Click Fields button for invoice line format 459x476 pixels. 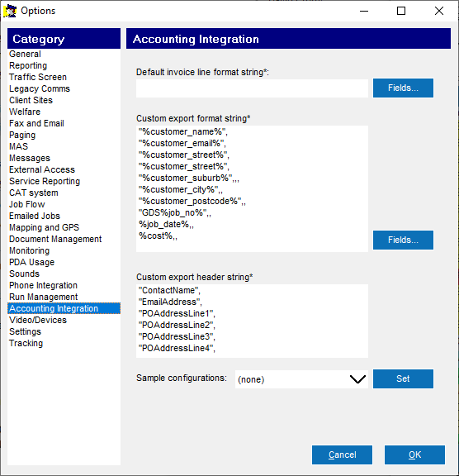pos(403,88)
